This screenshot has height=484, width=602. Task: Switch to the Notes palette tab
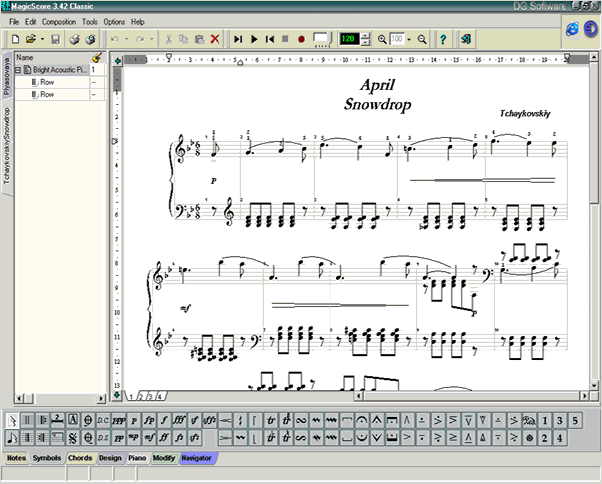coord(16,458)
